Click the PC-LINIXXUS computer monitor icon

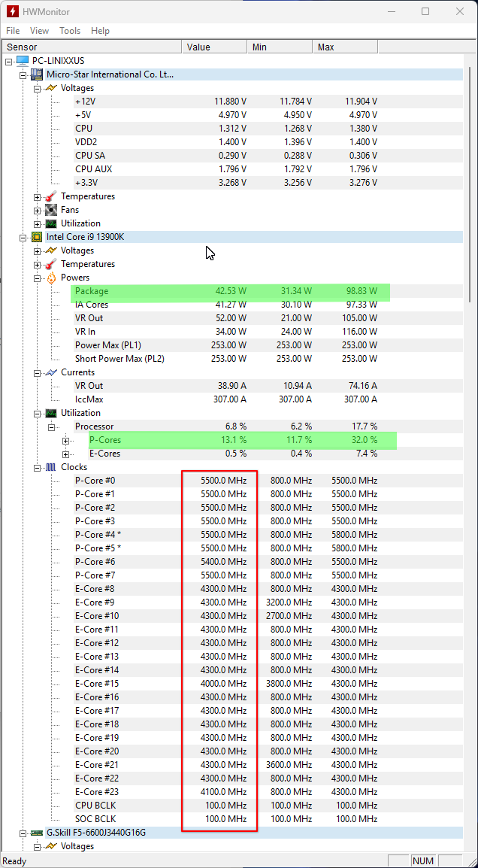click(x=23, y=60)
